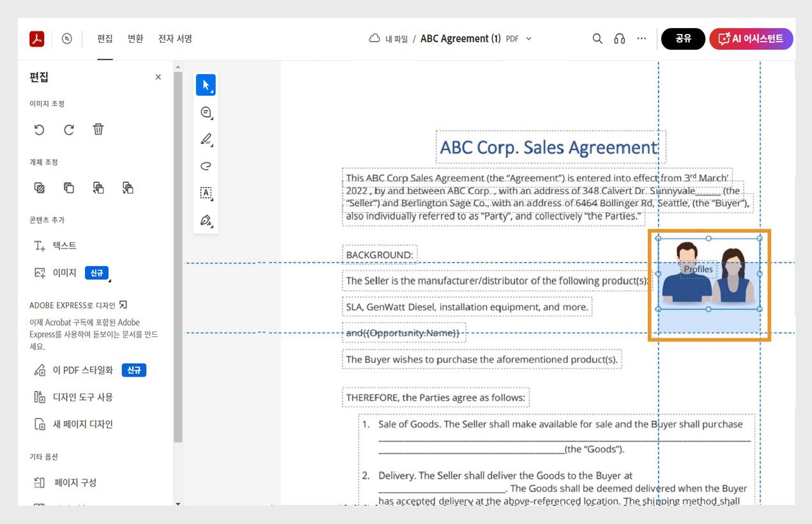812x524 pixels.
Task: Rotate image counterclockwise icon
Action: (40, 130)
